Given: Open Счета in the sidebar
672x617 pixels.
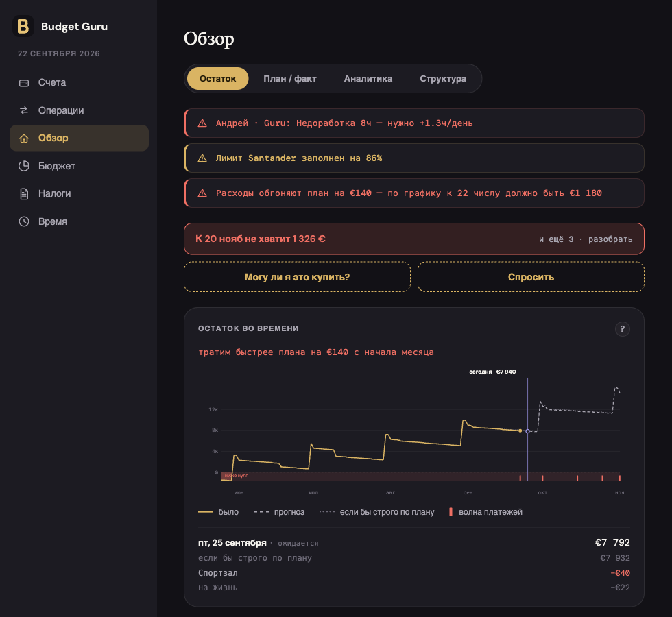Looking at the screenshot, I should click(x=80, y=83).
